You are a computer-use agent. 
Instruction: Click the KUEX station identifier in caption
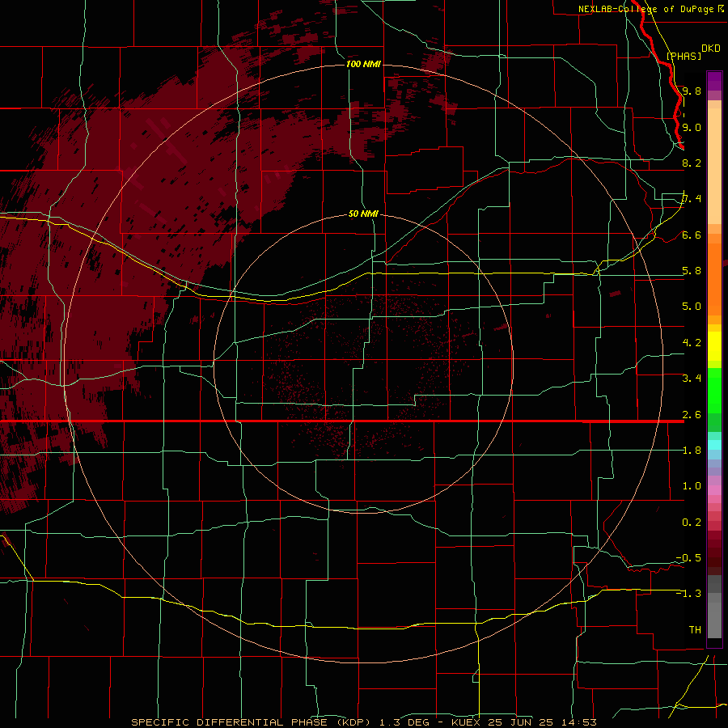tap(466, 722)
